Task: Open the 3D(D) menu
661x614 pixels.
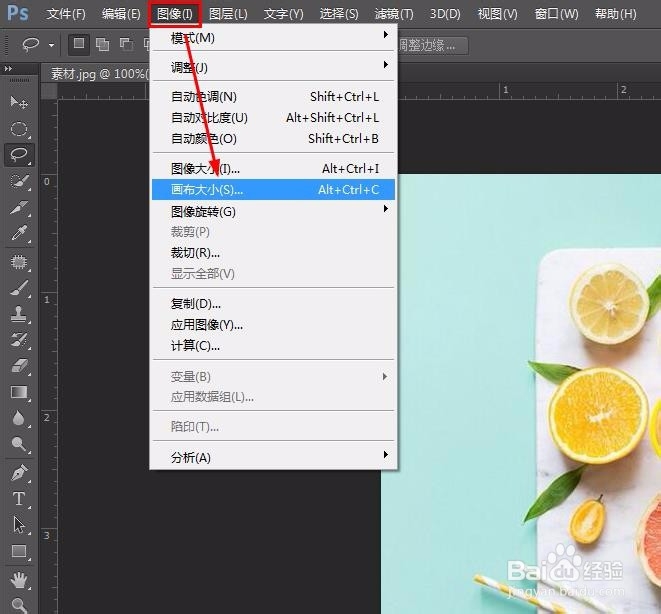Action: (x=445, y=14)
